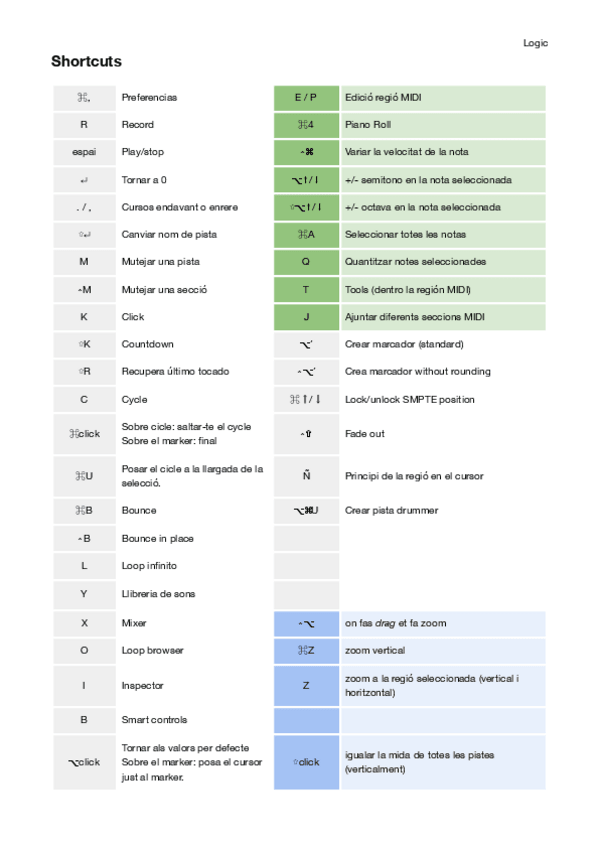Viewport: 600px width, 848px height.
Task: Click the Command-A symbol for Seleccionar totes les notes
Action: 306,234
